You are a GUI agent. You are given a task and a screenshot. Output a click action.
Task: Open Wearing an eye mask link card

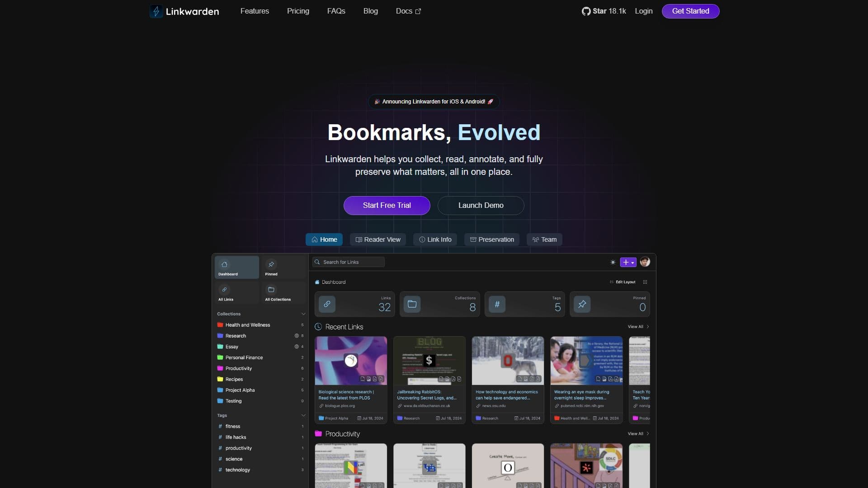point(586,380)
